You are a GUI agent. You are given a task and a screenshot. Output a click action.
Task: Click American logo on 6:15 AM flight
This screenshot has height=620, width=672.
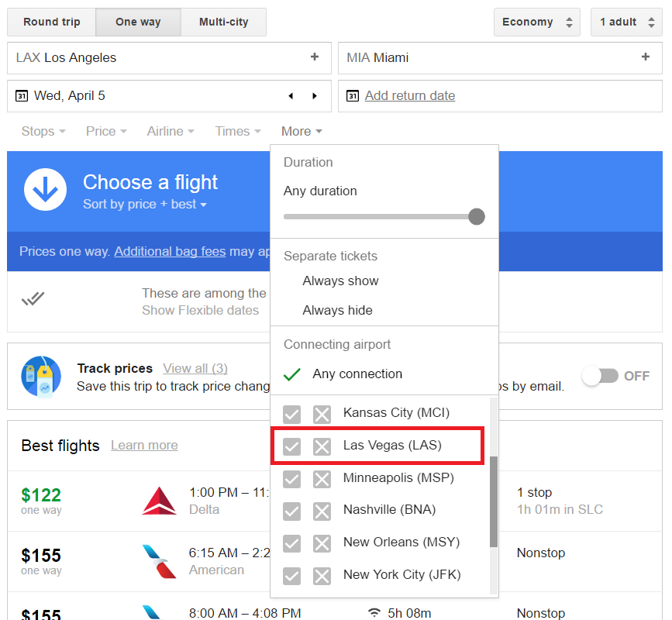click(x=160, y=561)
